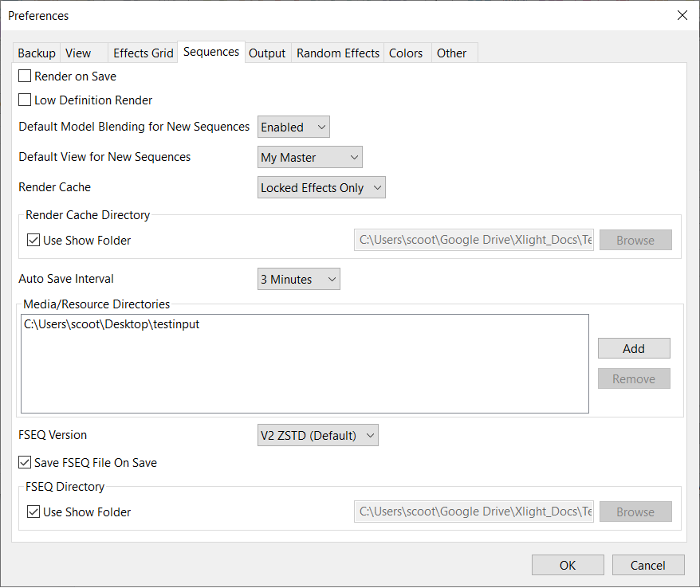Go to the Effects Grid tab
Screen dimensions: 700x588
point(143,53)
